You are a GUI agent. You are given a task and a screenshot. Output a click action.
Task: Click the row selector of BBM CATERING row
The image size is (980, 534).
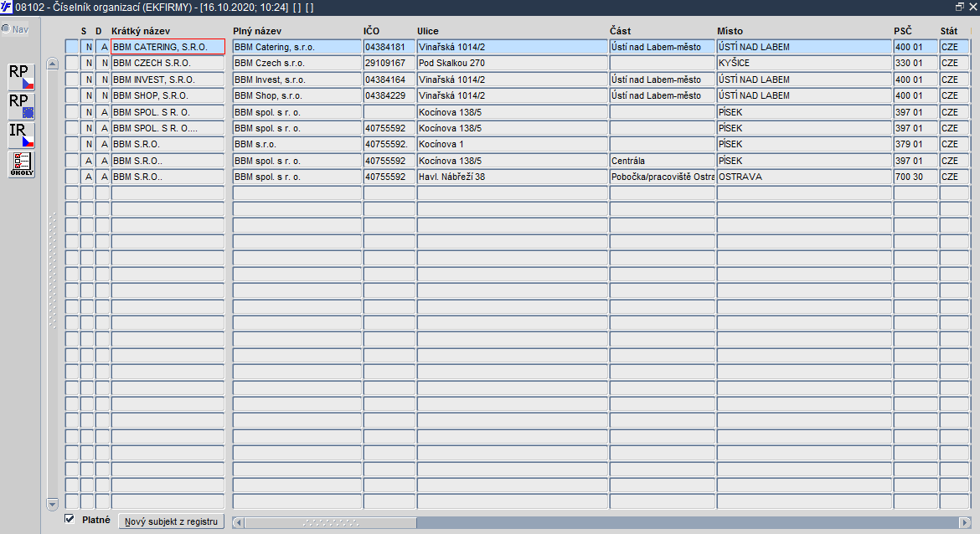72,47
